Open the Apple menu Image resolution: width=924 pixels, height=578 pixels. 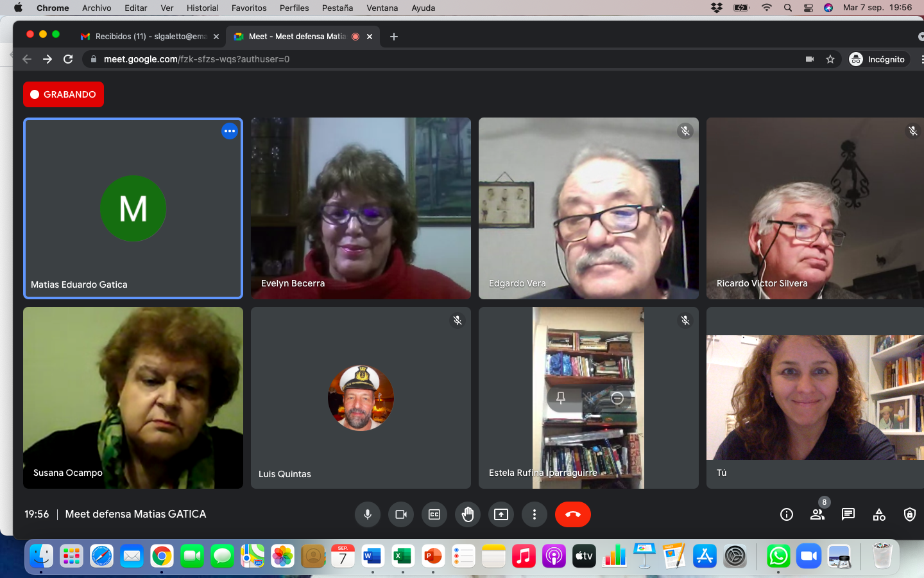click(18, 8)
